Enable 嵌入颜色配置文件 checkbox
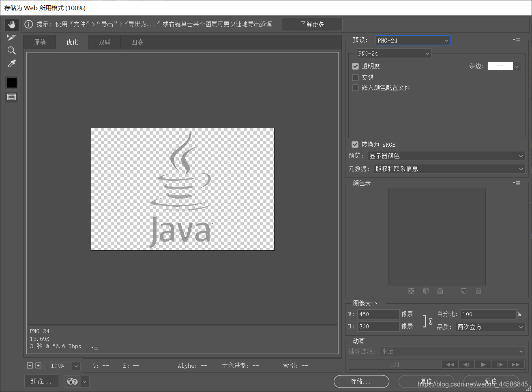The height and width of the screenshot is (392, 532). (355, 88)
